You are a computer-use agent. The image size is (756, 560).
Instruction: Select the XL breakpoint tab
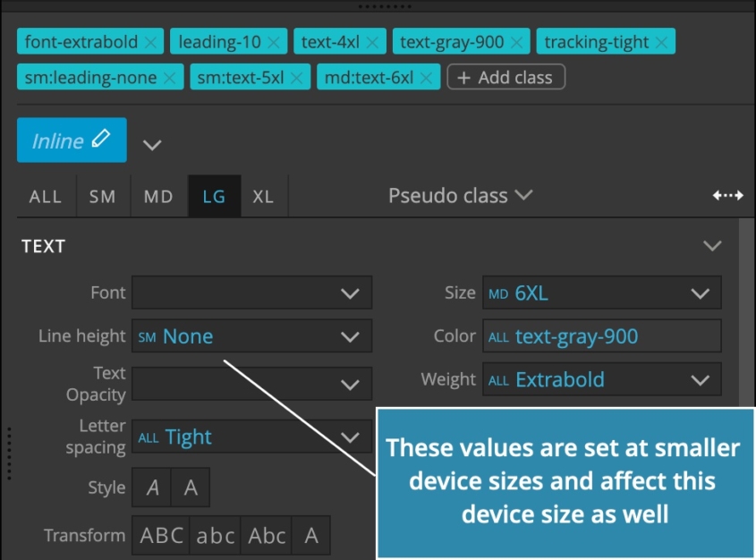[264, 195]
